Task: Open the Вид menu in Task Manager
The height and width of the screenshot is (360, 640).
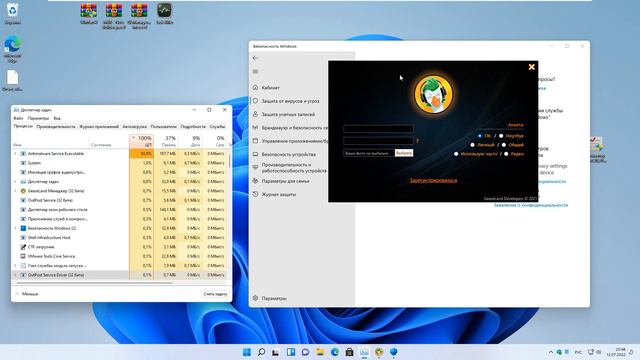Action: (57, 118)
